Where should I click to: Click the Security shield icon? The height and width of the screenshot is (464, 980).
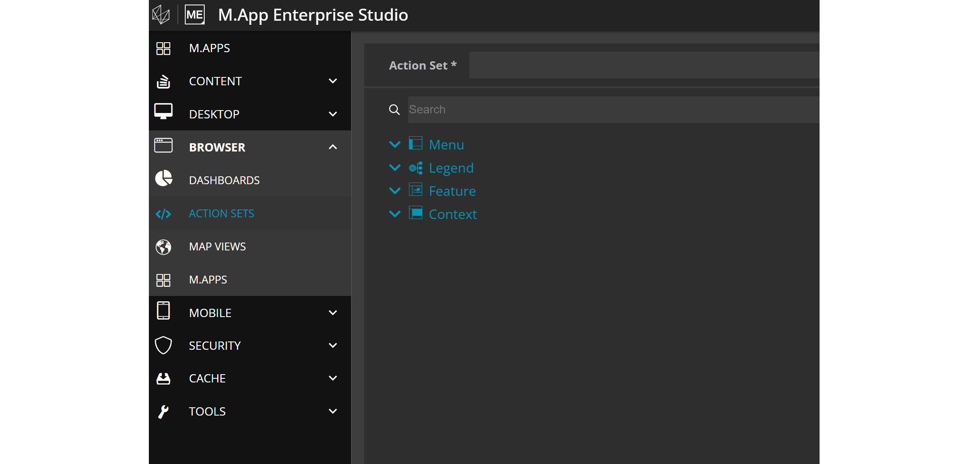[163, 345]
